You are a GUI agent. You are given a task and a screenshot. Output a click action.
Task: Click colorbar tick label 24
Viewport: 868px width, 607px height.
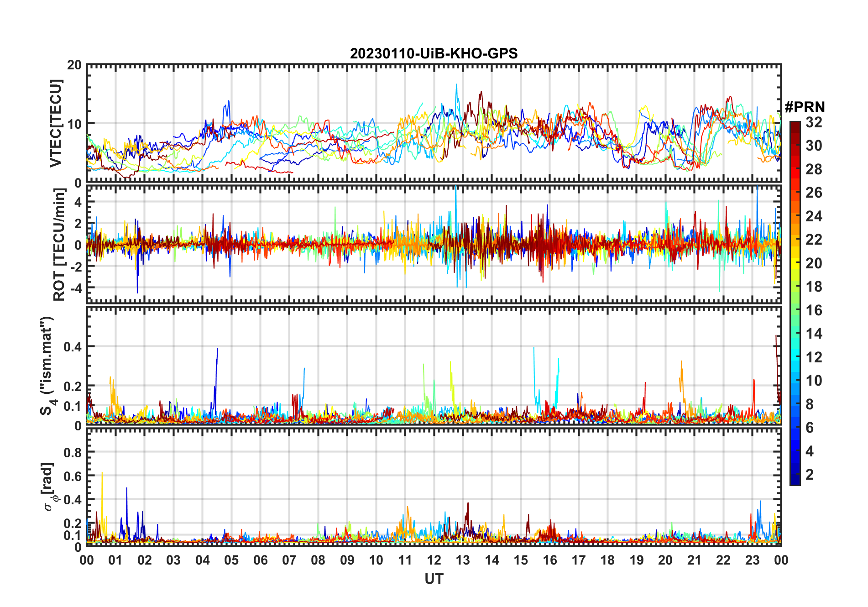[814, 216]
